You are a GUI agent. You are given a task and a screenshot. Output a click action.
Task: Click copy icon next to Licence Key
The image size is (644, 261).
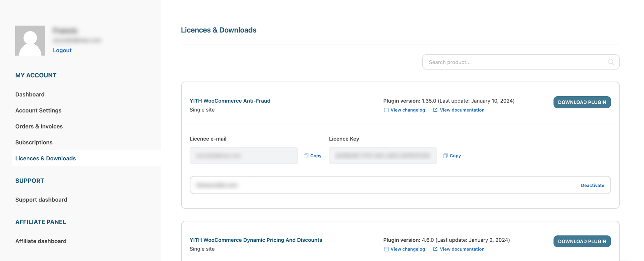point(445,156)
